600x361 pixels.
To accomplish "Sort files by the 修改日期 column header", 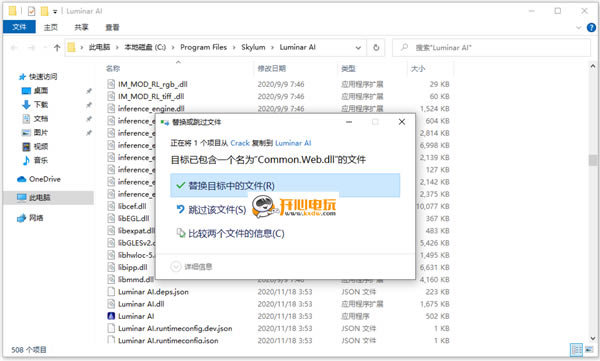I will 271,69.
